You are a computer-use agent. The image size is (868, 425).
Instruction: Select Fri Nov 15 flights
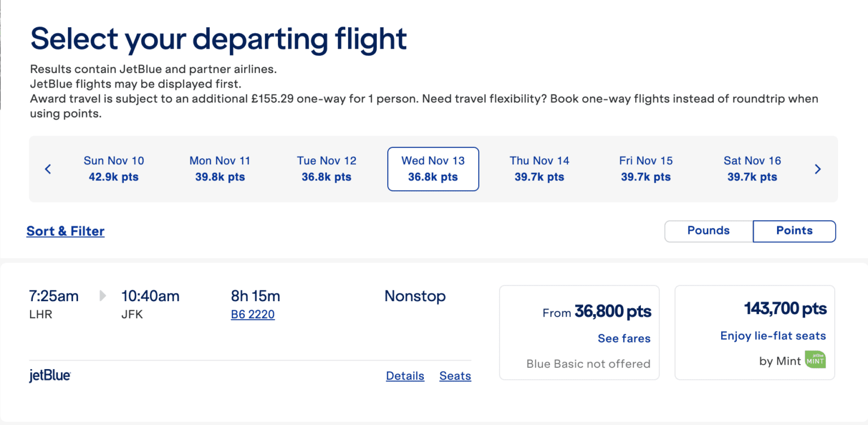(x=645, y=168)
